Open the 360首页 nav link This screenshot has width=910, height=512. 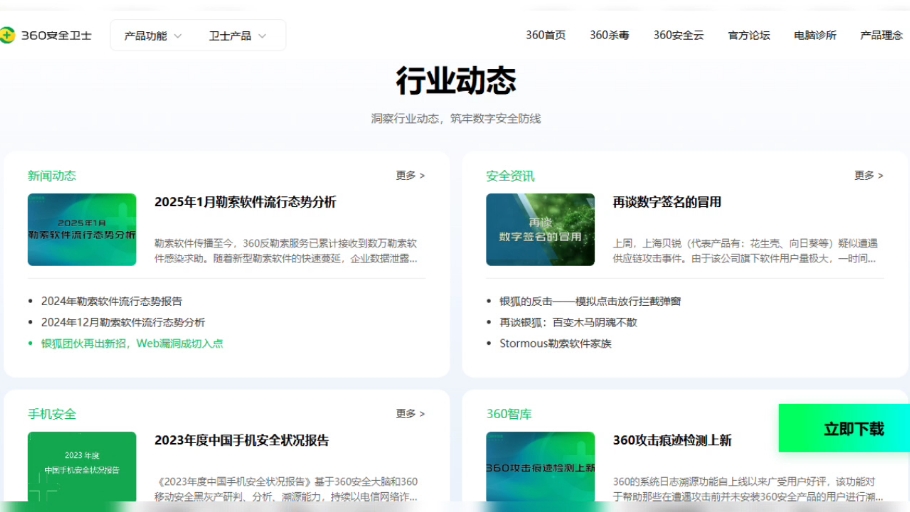[x=546, y=35]
